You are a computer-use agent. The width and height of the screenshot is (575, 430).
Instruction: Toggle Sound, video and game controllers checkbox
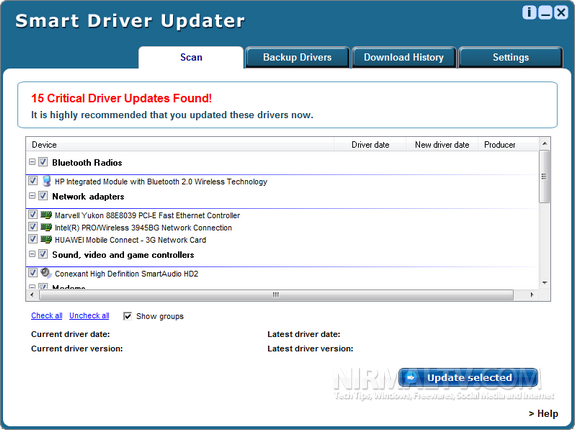pos(43,254)
